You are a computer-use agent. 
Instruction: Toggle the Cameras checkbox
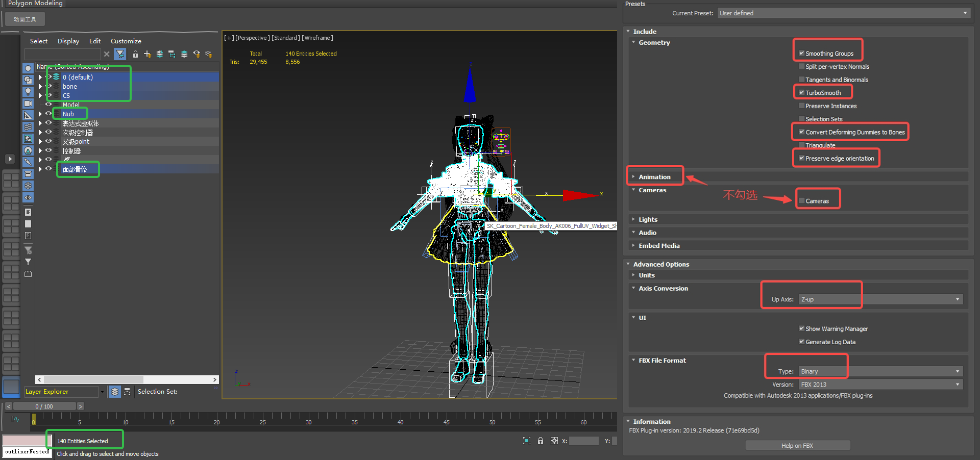(x=801, y=201)
